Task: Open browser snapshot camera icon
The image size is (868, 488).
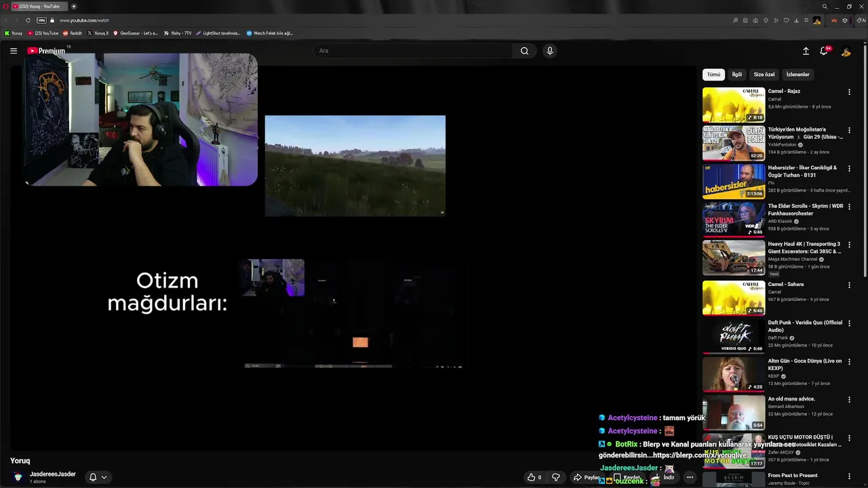Action: (755, 20)
